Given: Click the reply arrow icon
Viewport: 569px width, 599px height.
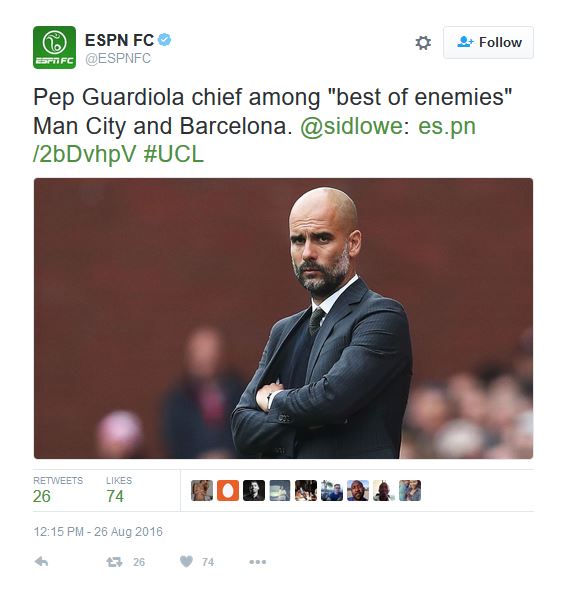Looking at the screenshot, I should (x=41, y=562).
